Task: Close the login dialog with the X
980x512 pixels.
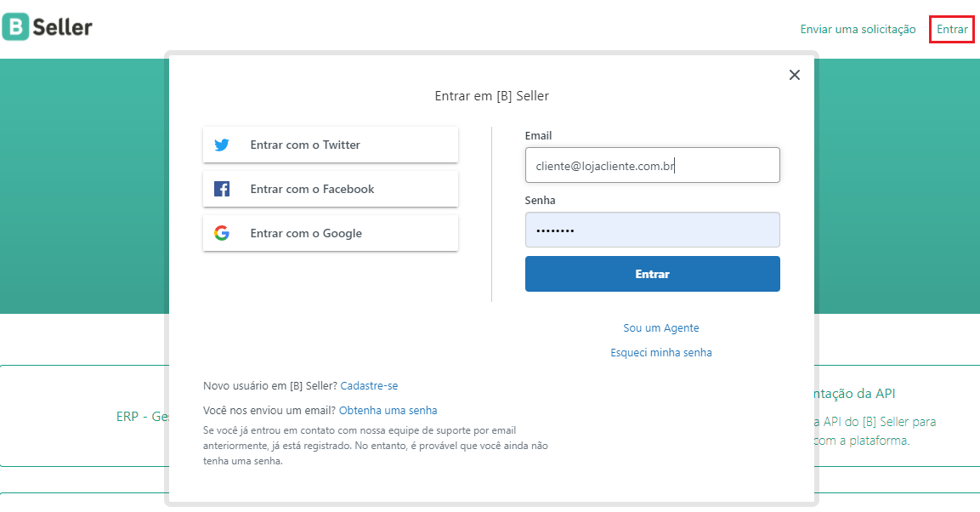Action: pos(795,75)
